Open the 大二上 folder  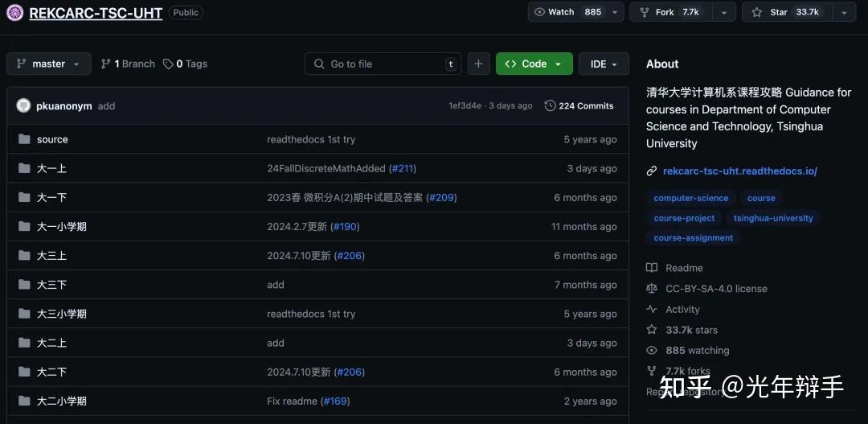click(52, 343)
